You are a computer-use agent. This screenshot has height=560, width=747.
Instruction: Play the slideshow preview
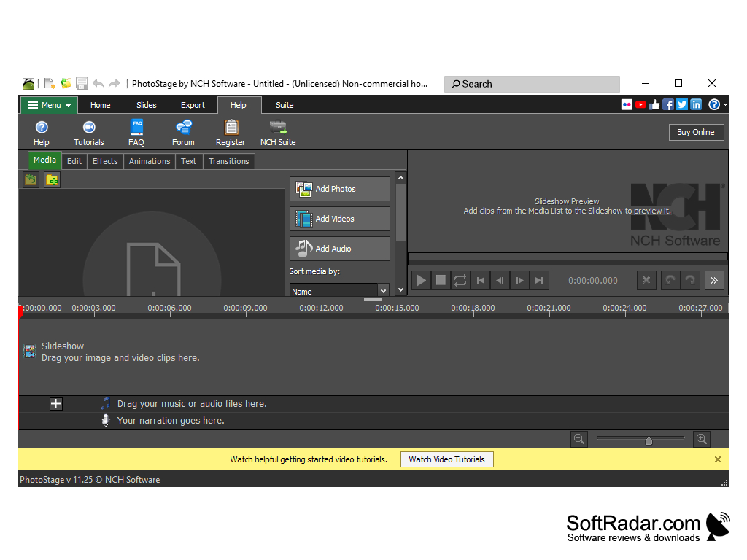coord(421,281)
